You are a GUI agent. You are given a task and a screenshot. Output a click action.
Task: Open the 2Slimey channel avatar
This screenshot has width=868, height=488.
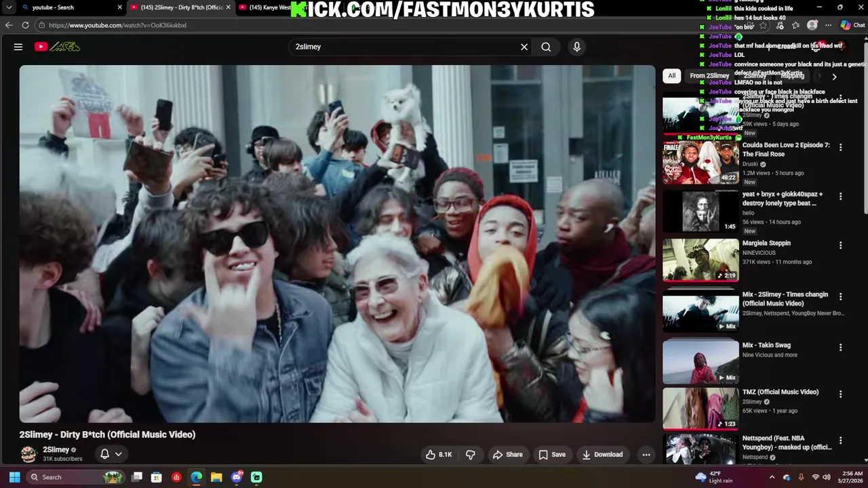[x=28, y=454]
